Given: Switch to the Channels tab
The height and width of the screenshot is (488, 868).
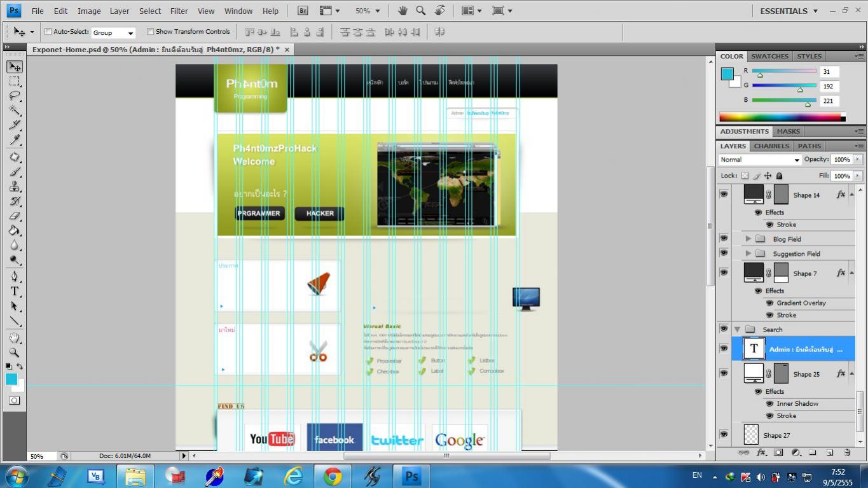Looking at the screenshot, I should point(771,146).
